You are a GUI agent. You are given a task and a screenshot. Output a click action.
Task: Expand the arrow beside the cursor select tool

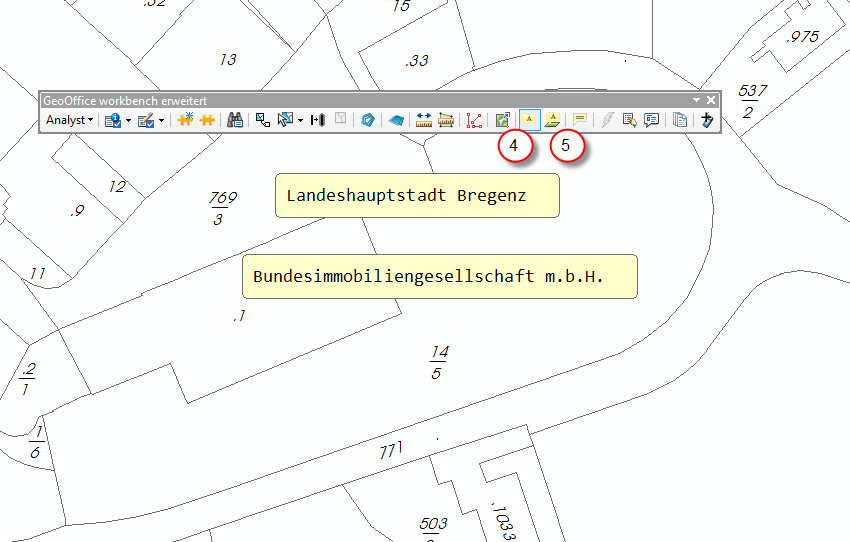pos(300,120)
